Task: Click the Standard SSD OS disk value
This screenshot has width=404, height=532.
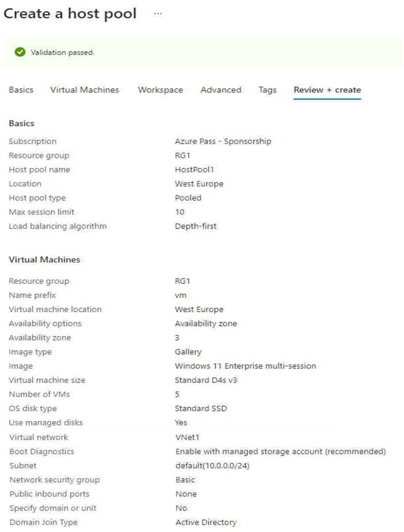Action: [x=201, y=409]
